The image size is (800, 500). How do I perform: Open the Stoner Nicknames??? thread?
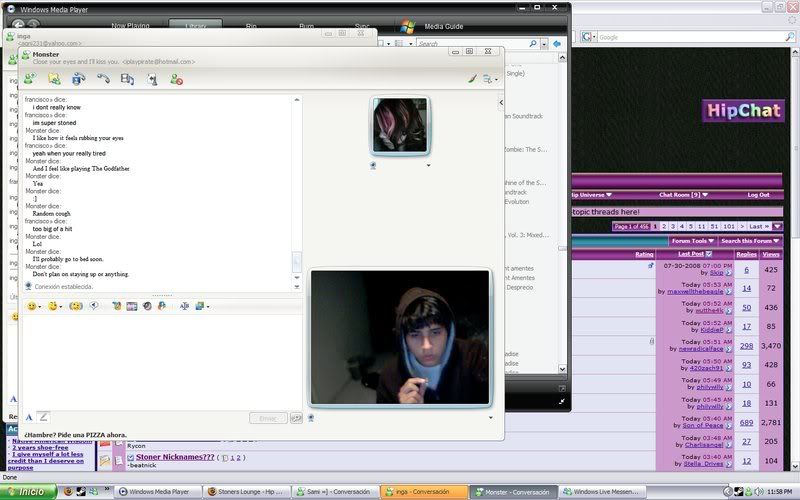175,457
